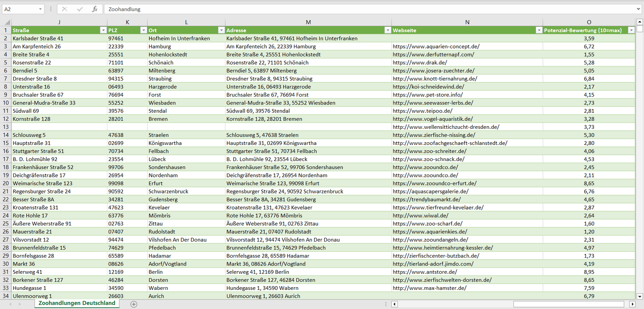Click the Select All corner triangle
Image resolution: width=644 pixels, height=309 pixels.
tap(7, 22)
